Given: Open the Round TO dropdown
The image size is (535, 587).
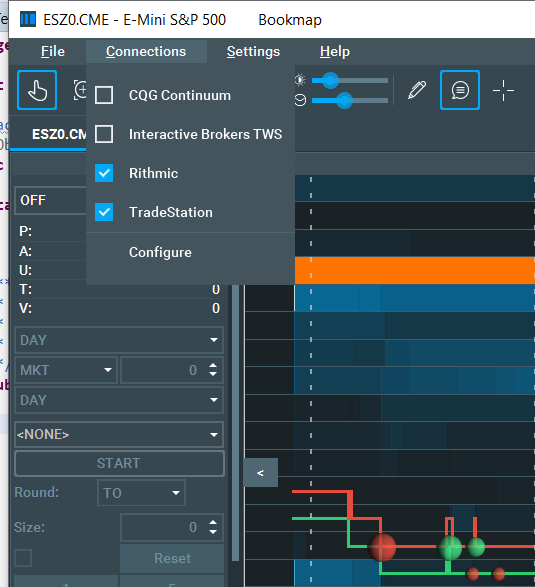Looking at the screenshot, I should (x=141, y=493).
